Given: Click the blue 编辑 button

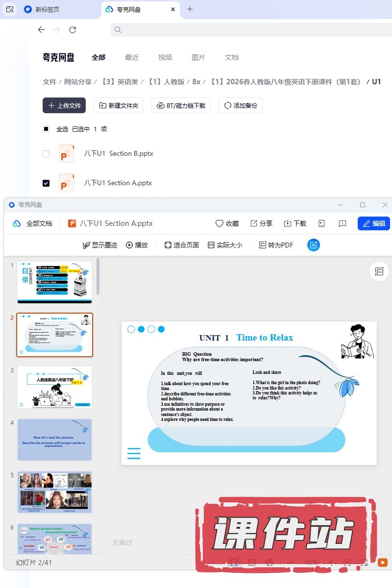Looking at the screenshot, I should pyautogui.click(x=373, y=223).
